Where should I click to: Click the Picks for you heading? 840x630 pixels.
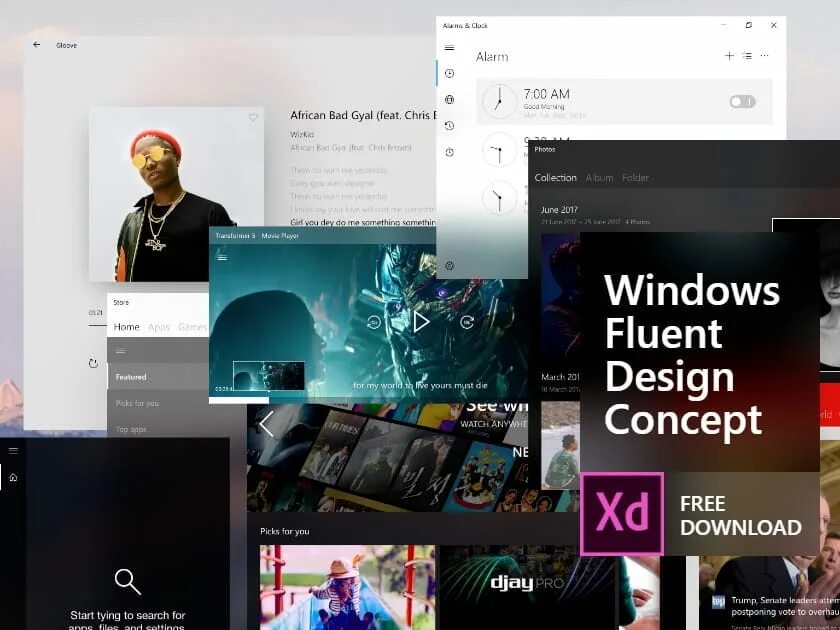click(x=284, y=531)
